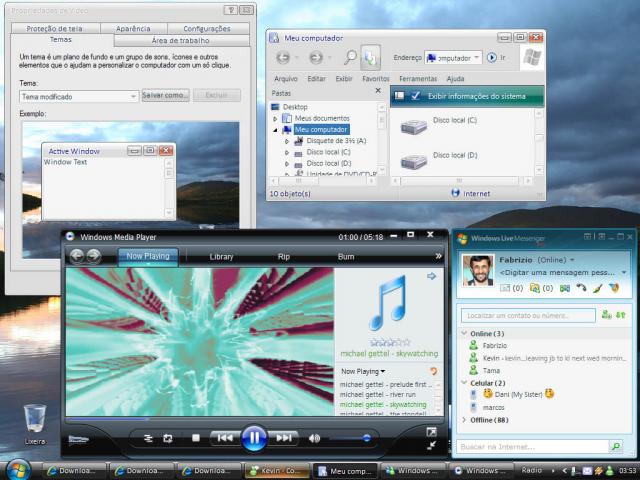640x480 pixels.
Task: Click Explorer back button
Action: [x=283, y=58]
